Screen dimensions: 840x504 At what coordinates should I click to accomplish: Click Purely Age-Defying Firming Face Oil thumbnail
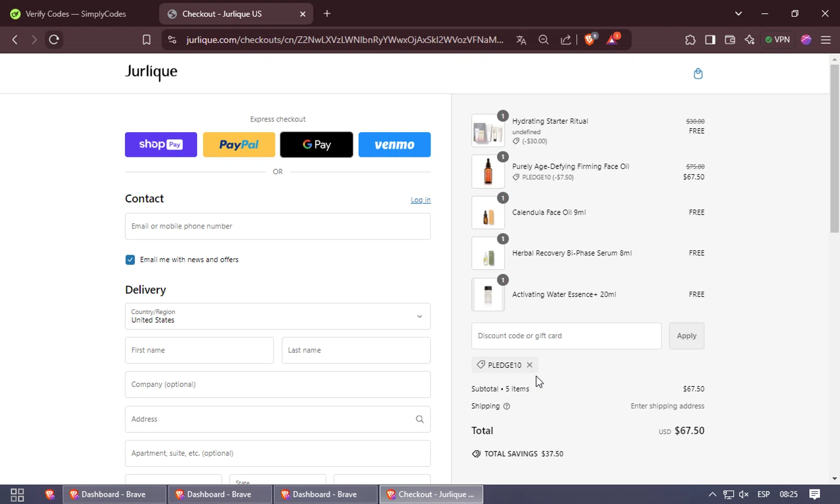click(x=488, y=171)
